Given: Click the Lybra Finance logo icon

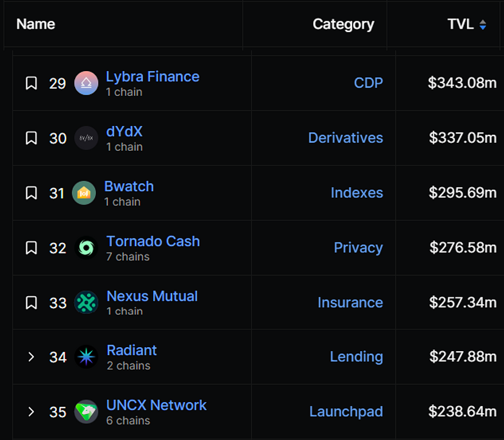Looking at the screenshot, I should pos(86,83).
